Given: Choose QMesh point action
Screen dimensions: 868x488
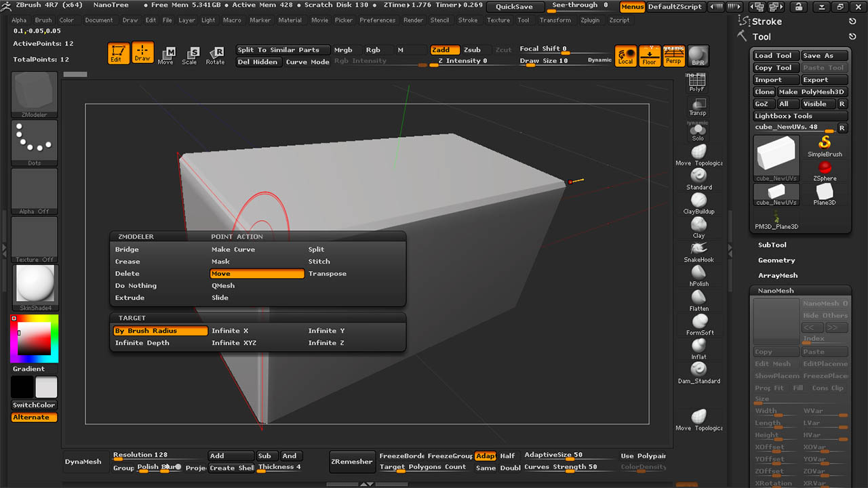Looking at the screenshot, I should point(223,285).
